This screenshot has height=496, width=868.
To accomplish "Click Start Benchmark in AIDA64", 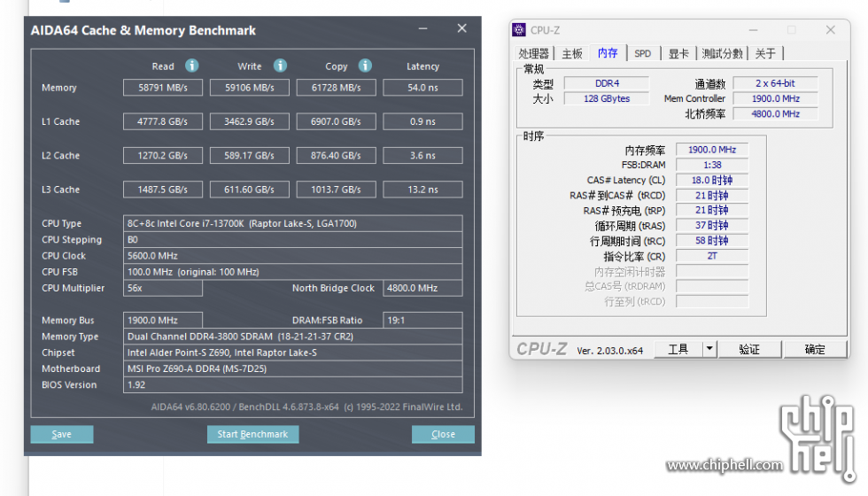I will tap(252, 434).
